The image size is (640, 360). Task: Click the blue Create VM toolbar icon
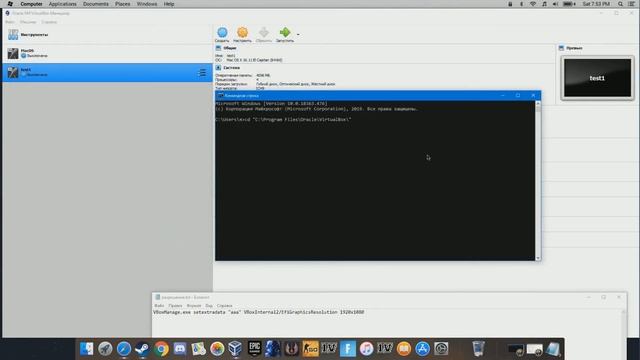tap(222, 32)
